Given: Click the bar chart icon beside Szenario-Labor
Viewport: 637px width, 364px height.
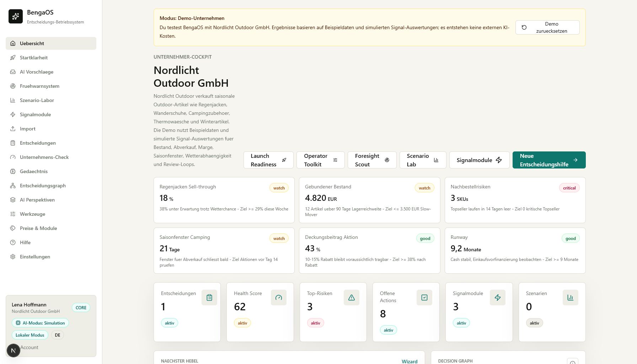Looking at the screenshot, I should click(13, 100).
